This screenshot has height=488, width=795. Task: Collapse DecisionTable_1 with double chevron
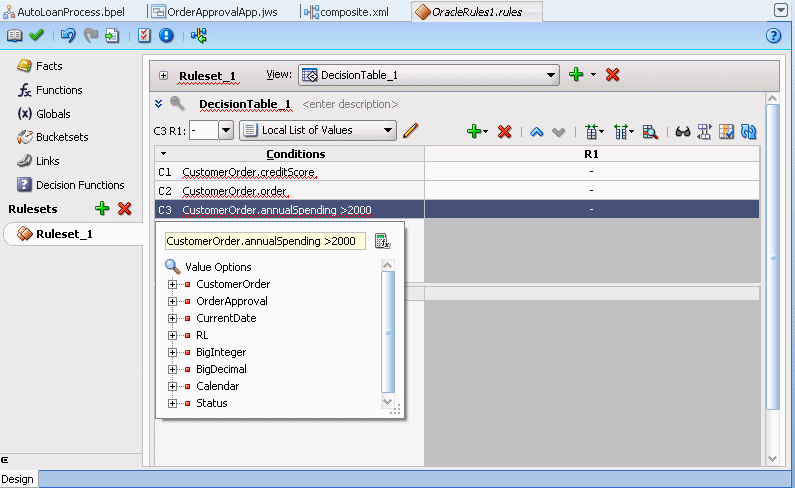click(159, 103)
